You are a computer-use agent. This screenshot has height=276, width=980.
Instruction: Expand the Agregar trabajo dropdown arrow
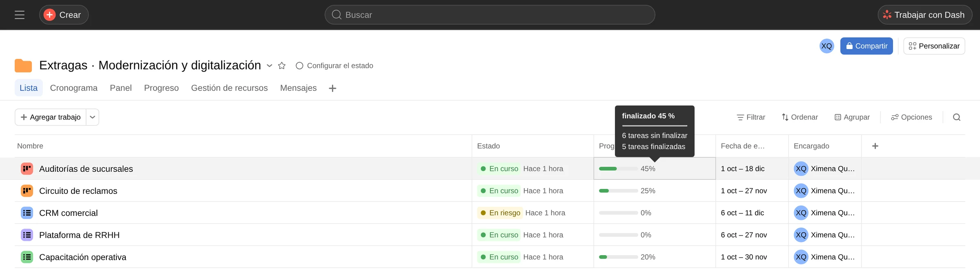pyautogui.click(x=93, y=117)
